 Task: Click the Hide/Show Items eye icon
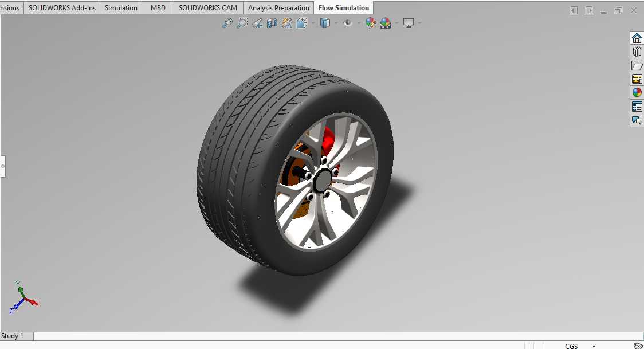(x=347, y=23)
